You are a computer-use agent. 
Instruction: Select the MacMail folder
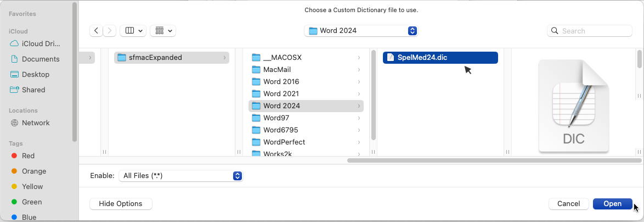tap(306, 69)
